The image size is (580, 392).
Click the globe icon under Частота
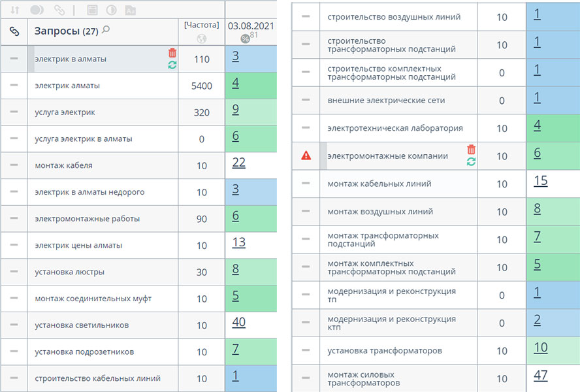tap(201, 38)
